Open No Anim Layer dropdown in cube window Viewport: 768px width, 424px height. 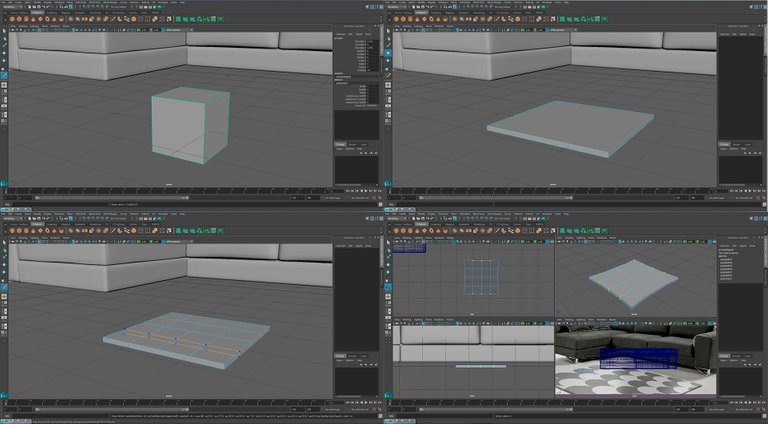pyautogui.click(x=333, y=198)
